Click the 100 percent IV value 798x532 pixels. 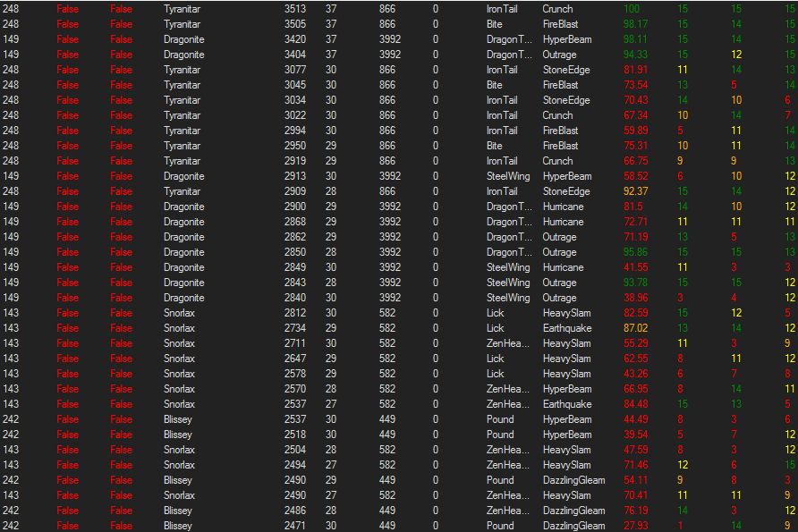[632, 9]
